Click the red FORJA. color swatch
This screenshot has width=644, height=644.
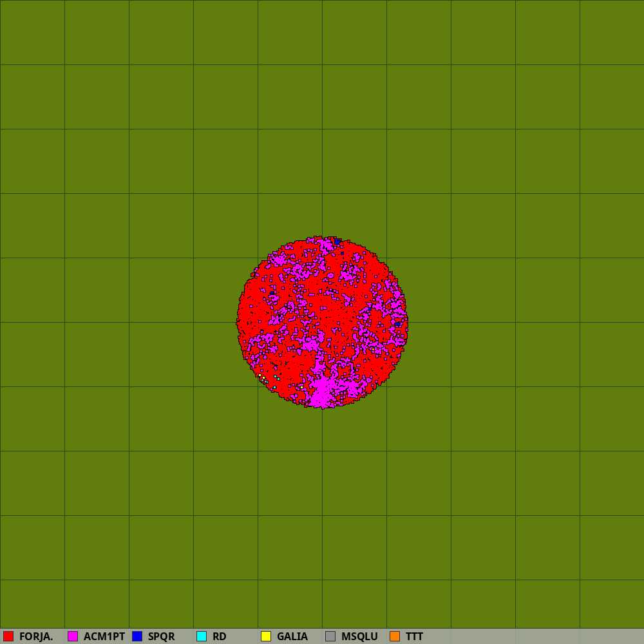pos(8,636)
